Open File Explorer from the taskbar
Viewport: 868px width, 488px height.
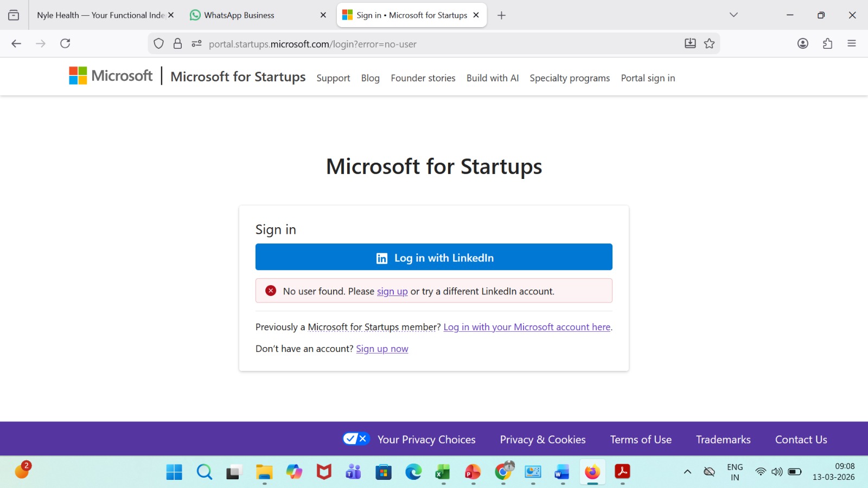pyautogui.click(x=264, y=472)
